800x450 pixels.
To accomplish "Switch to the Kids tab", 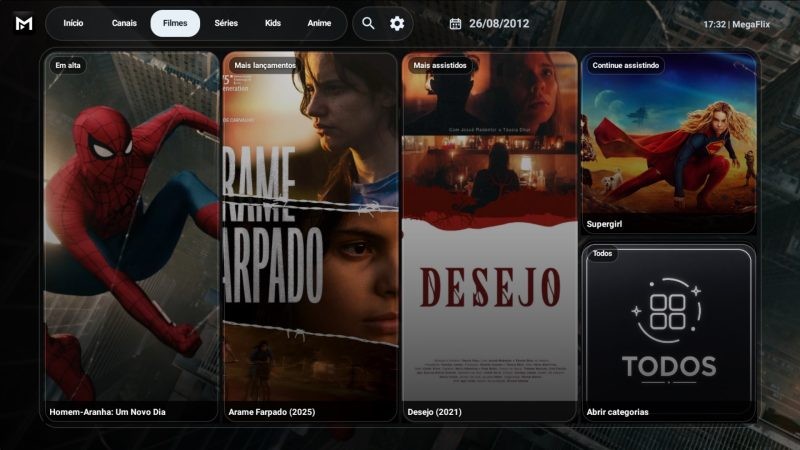I will [273, 23].
